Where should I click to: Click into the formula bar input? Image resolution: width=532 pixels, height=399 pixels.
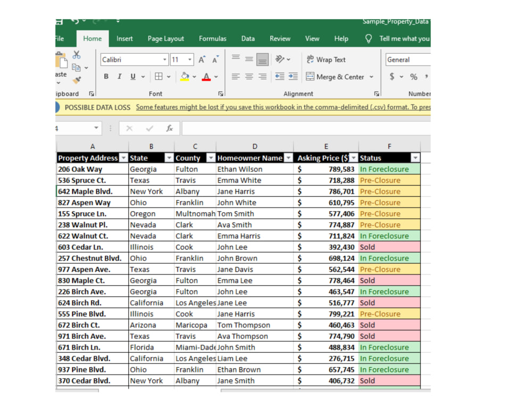tap(306, 128)
